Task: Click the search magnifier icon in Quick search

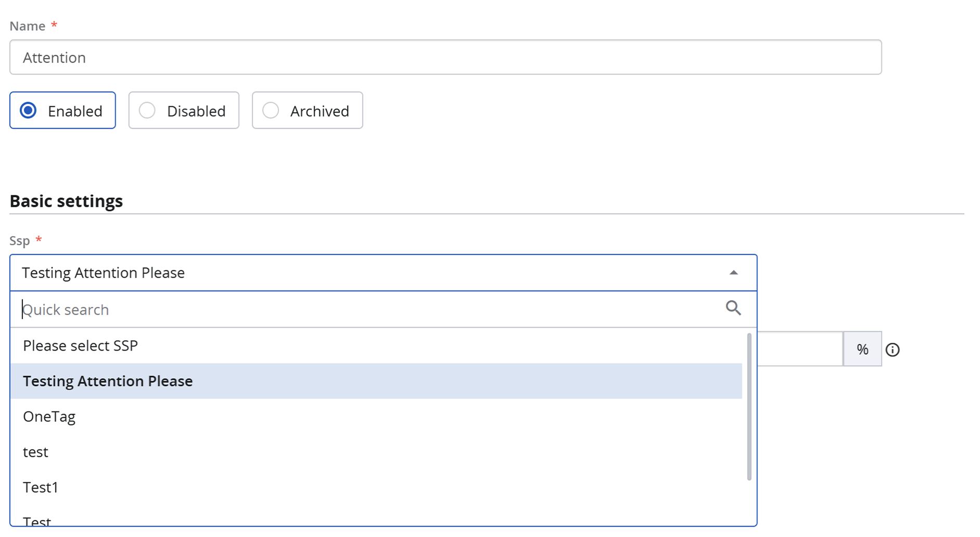Action: point(733,308)
